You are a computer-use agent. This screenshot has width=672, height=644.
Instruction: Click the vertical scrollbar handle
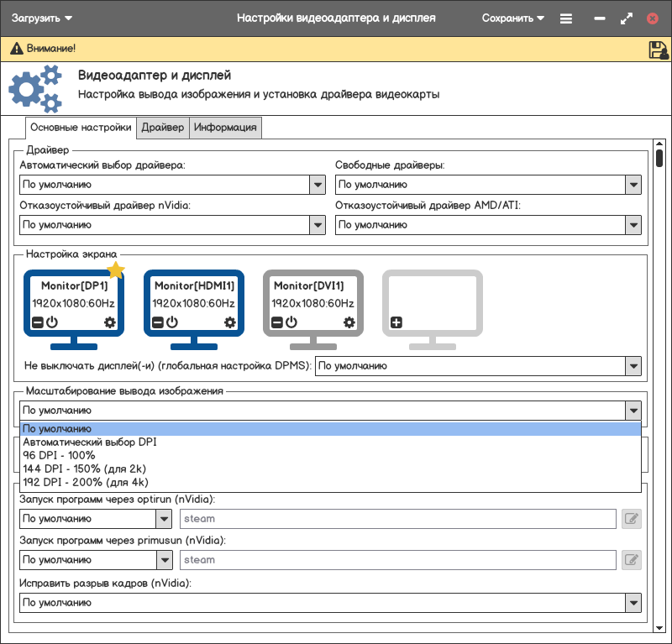[x=659, y=159]
